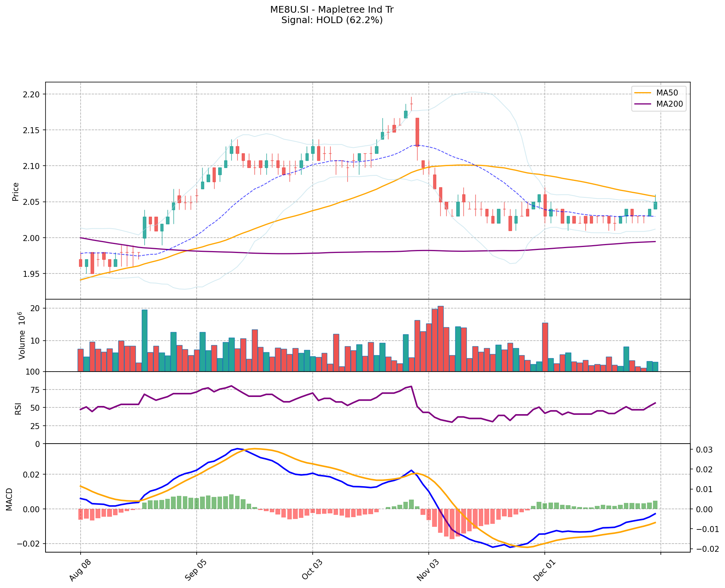This screenshot has height=588, width=725.
Task: Click the MACD axis label
Action: click(10, 499)
